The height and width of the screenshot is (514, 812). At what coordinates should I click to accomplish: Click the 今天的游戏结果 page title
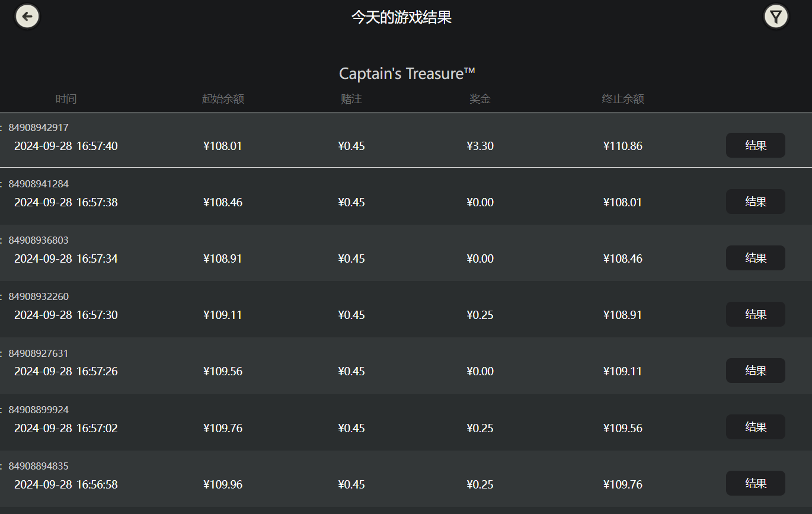point(401,17)
